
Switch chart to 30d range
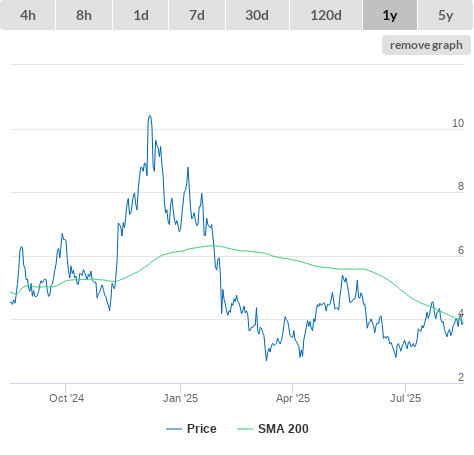click(x=257, y=15)
